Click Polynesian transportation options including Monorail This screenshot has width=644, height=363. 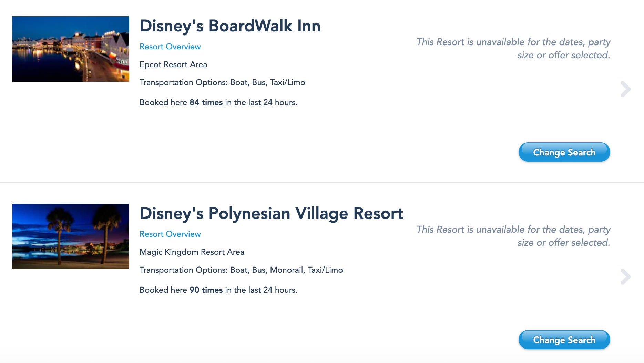tap(241, 270)
